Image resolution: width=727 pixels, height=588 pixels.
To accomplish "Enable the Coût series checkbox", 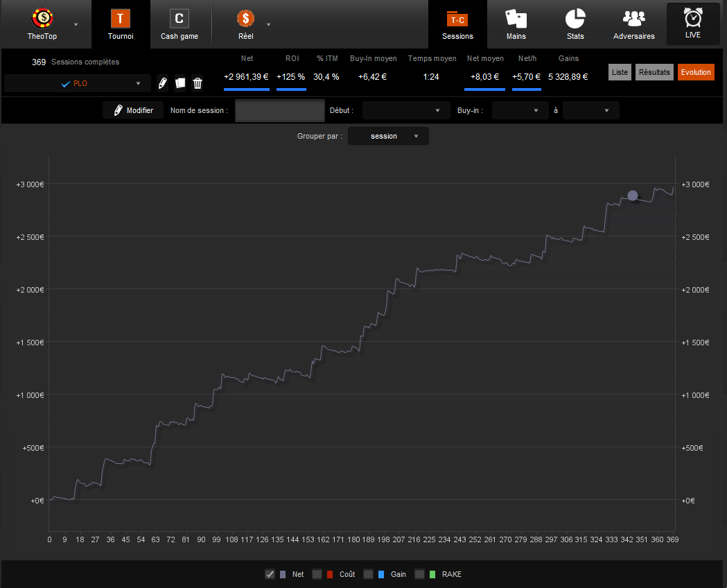I will (317, 574).
